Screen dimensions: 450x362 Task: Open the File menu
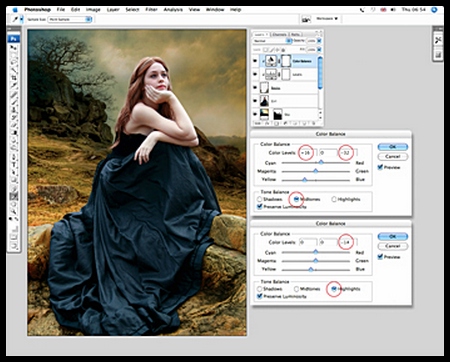[61, 10]
